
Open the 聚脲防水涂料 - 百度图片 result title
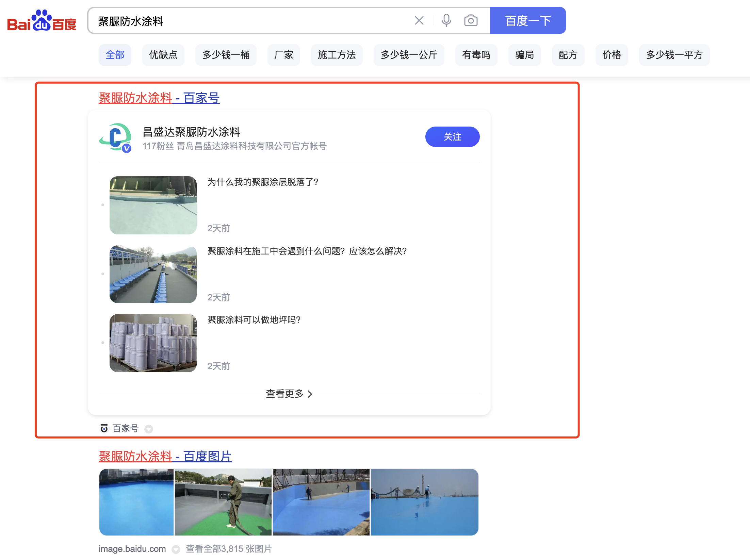pos(165,457)
